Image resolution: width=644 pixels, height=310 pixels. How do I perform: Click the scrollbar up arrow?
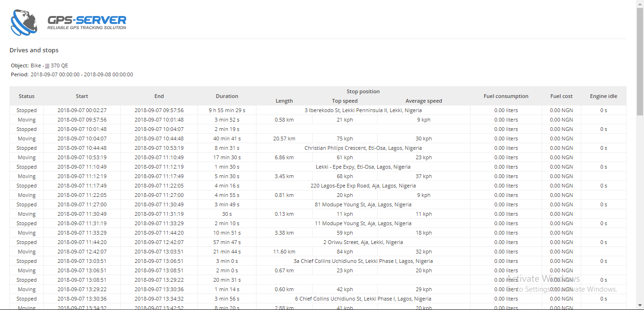[640, 3]
